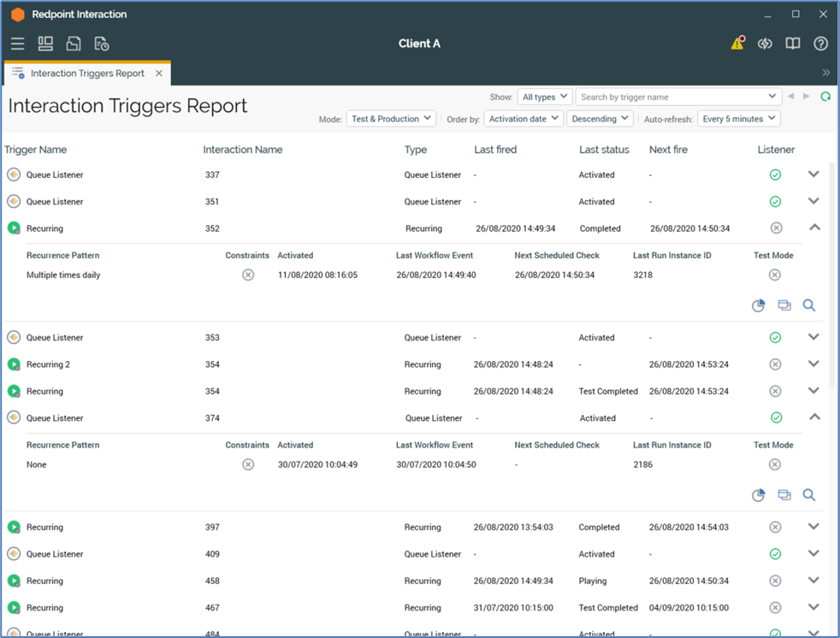
Task: Open the help question mark icon
Action: point(820,44)
